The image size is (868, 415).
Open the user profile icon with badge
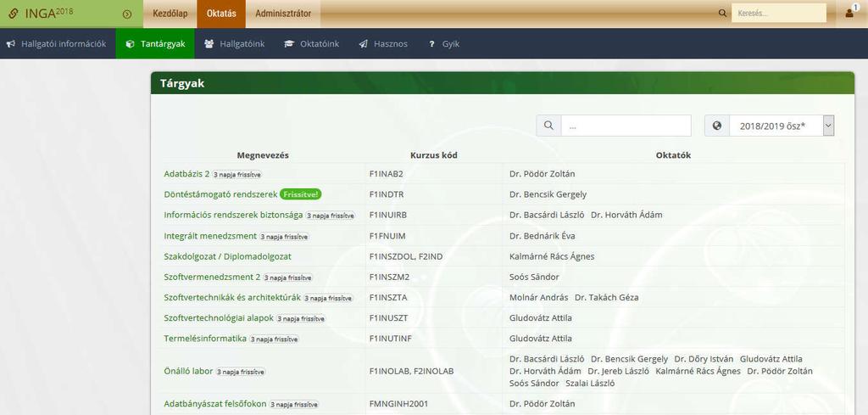851,12
